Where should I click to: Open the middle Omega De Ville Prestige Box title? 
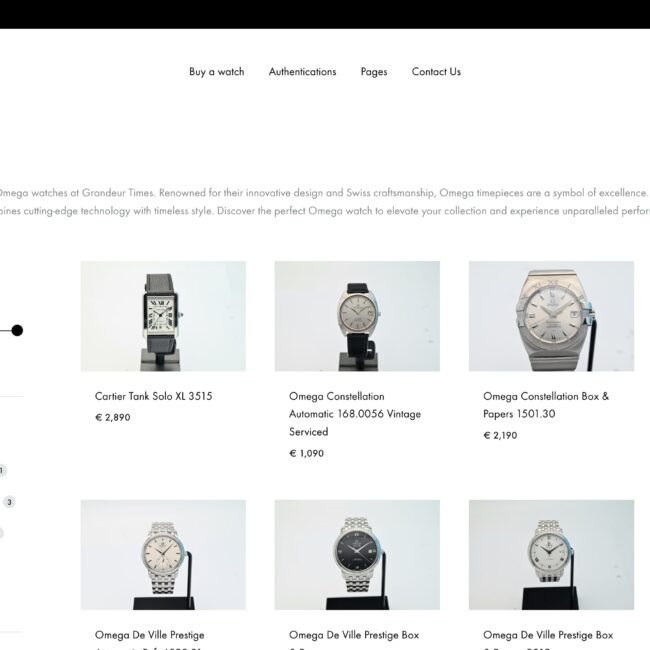[x=354, y=635]
